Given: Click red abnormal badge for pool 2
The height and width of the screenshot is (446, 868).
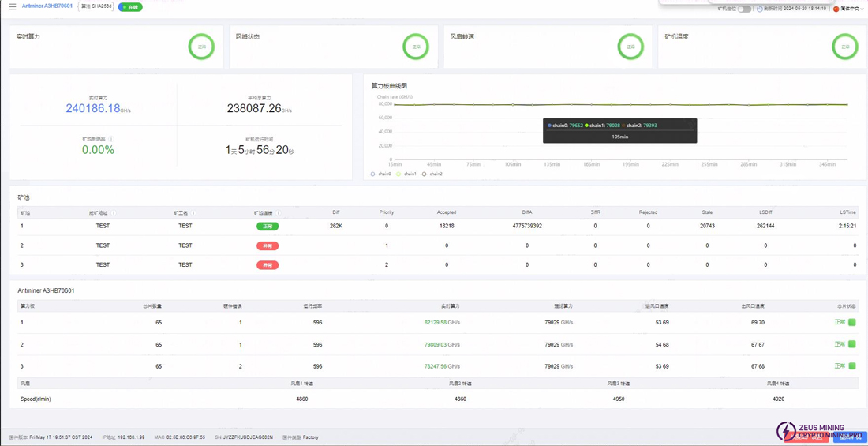Looking at the screenshot, I should 268,245.
